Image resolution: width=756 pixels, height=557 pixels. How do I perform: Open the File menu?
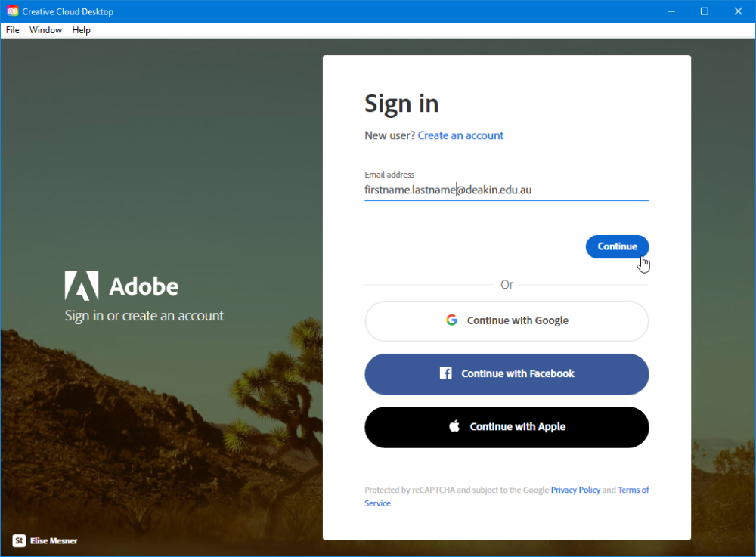(13, 30)
